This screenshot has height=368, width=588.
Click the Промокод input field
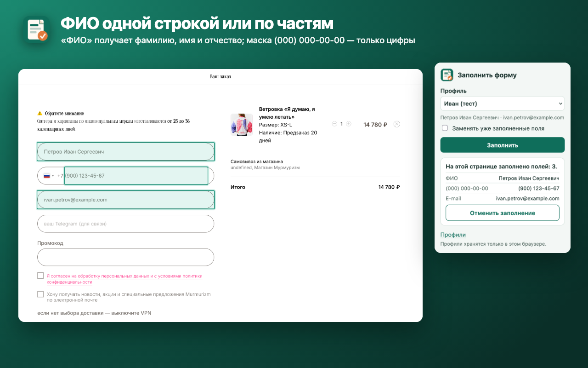[125, 257]
